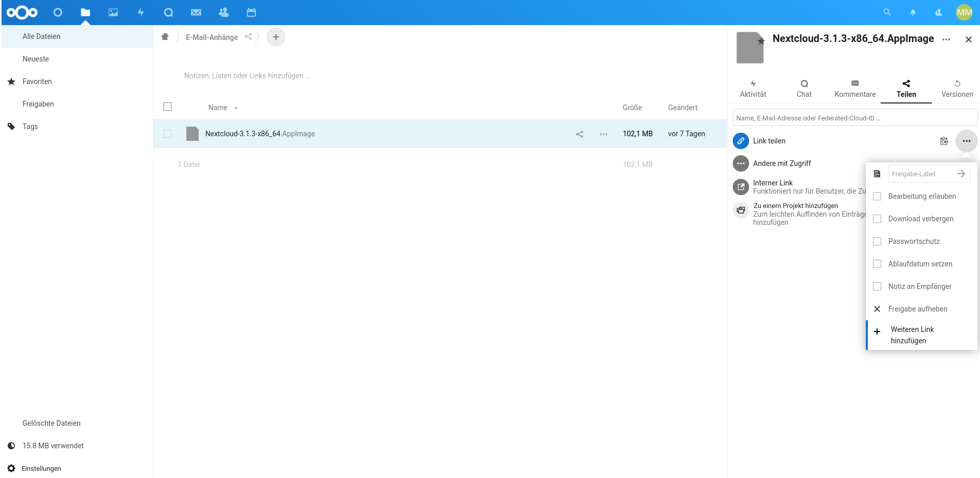The width and height of the screenshot is (980, 478).
Task: Go to home folder breadcrumb
Action: tap(165, 36)
